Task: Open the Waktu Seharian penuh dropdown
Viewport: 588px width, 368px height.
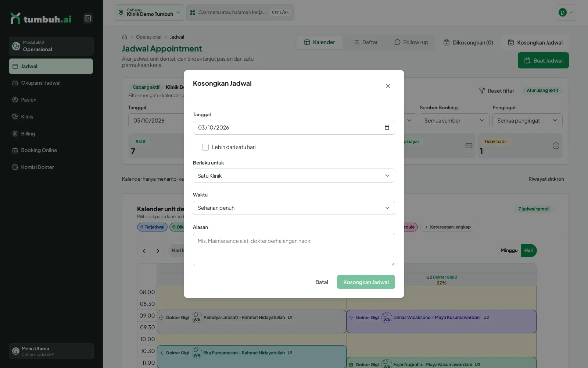Action: click(294, 208)
